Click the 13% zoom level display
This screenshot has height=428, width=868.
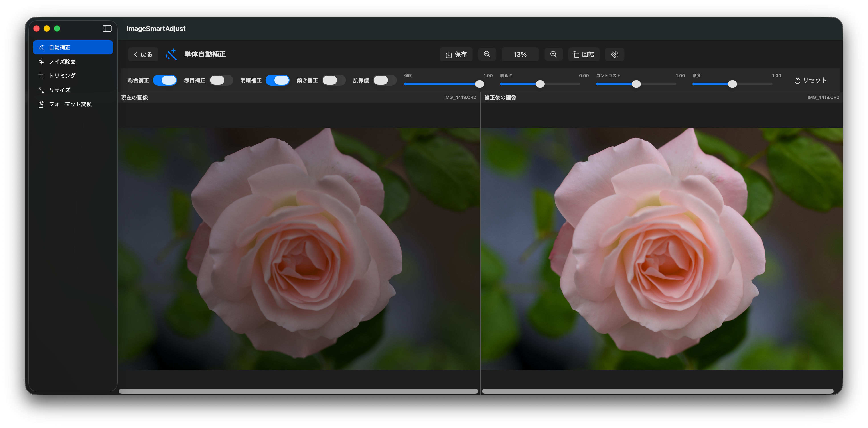click(x=520, y=54)
